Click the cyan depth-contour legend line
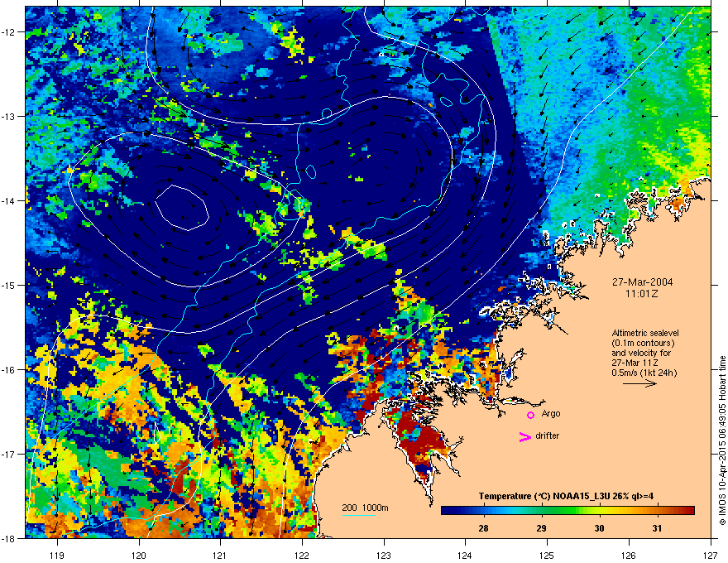The image size is (728, 563). click(x=359, y=515)
